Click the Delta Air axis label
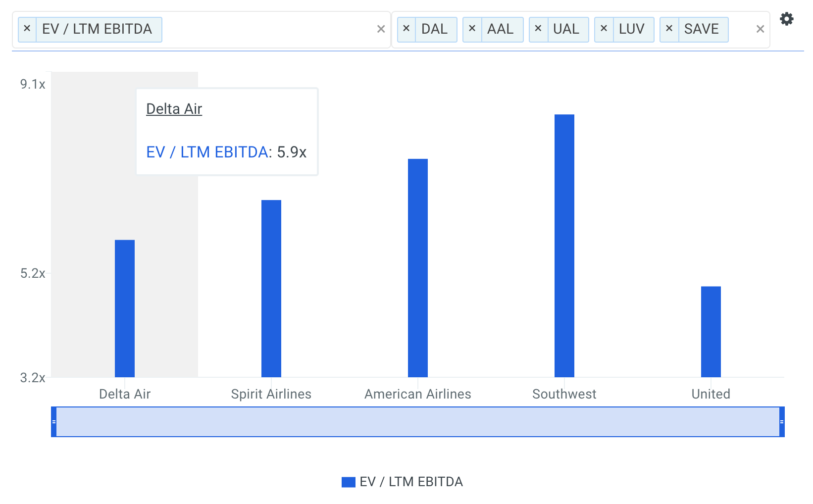The image size is (813, 504). click(125, 394)
